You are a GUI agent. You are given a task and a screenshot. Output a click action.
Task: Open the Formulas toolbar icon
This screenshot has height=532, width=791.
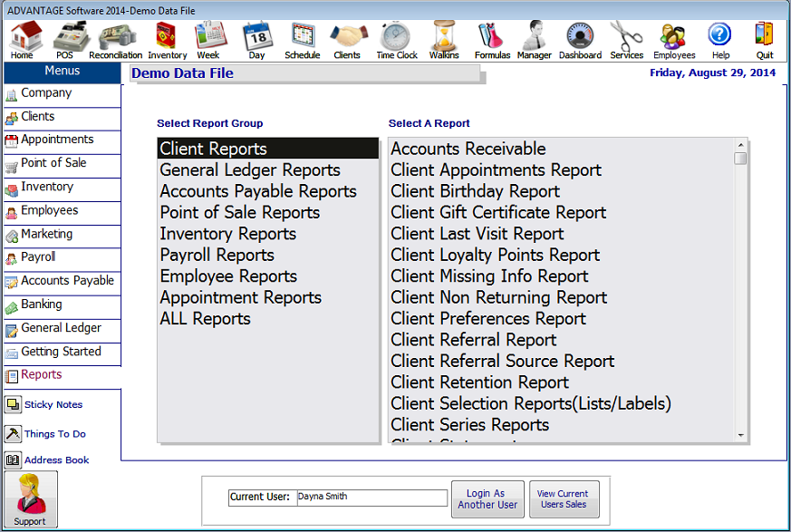(x=492, y=41)
